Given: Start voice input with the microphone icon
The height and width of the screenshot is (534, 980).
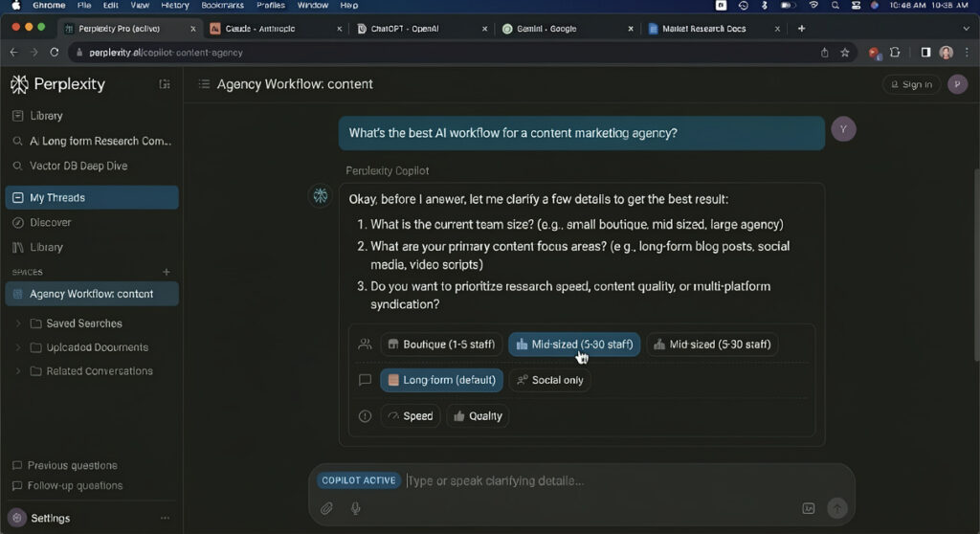Looking at the screenshot, I should (355, 508).
